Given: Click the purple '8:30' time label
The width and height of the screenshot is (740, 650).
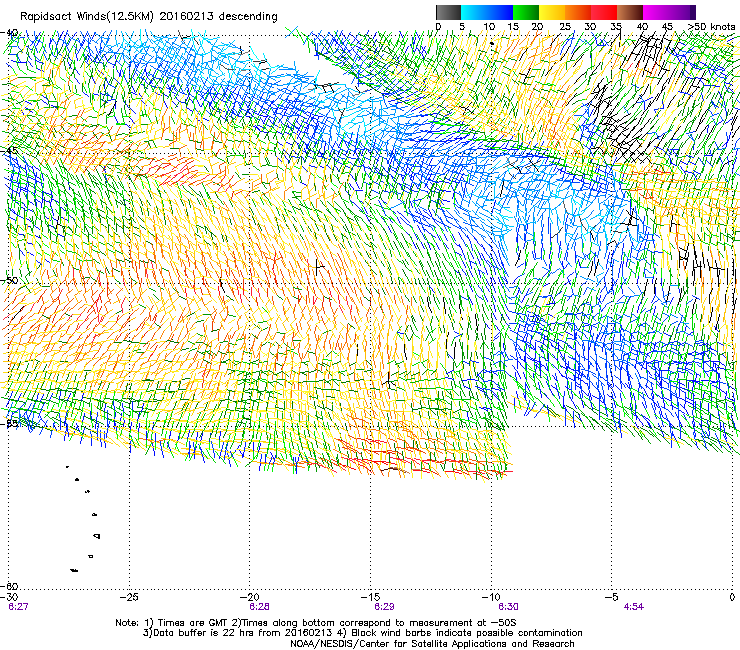Looking at the screenshot, I should click(x=508, y=607).
